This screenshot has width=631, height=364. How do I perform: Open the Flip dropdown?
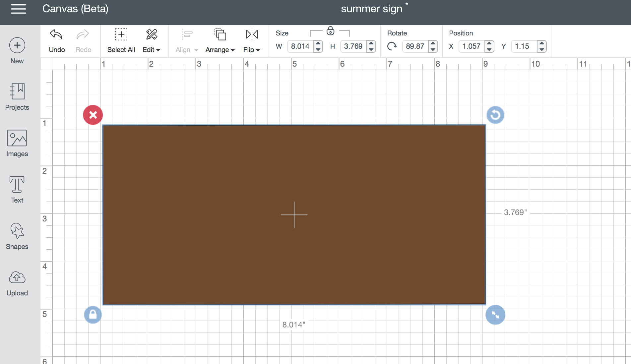tap(252, 41)
